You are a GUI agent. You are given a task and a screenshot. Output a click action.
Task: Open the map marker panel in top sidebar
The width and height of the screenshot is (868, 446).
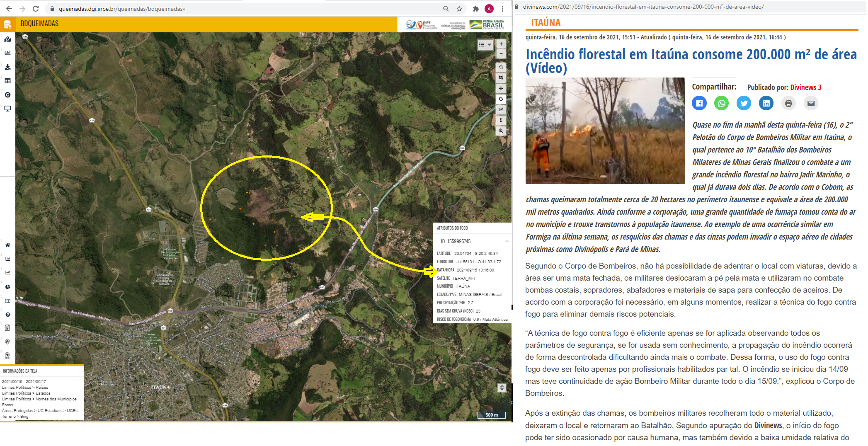7,39
